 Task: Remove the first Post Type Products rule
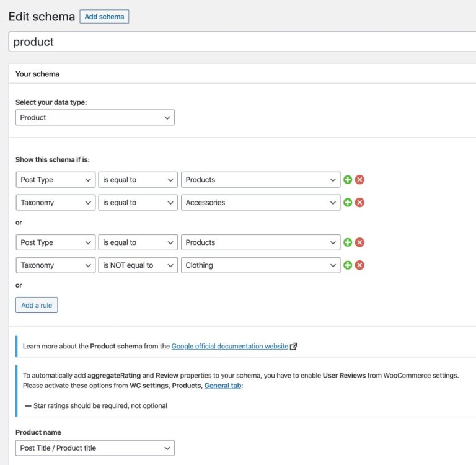tap(359, 180)
